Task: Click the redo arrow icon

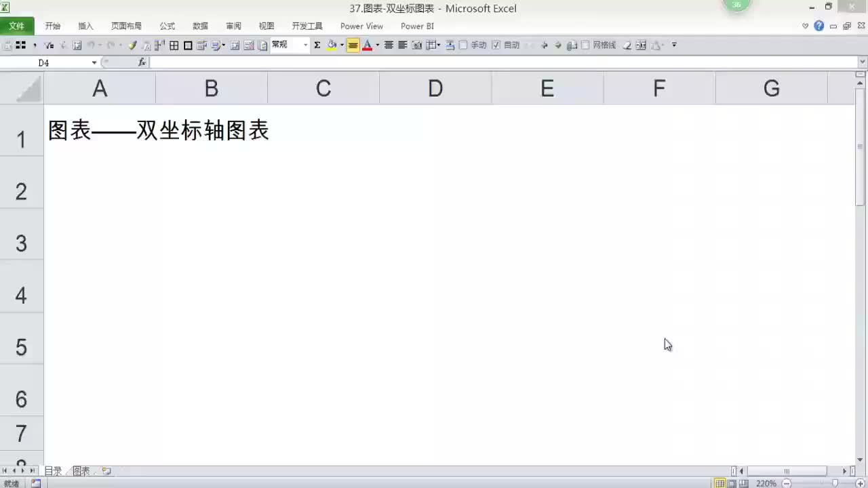Action: 111,45
